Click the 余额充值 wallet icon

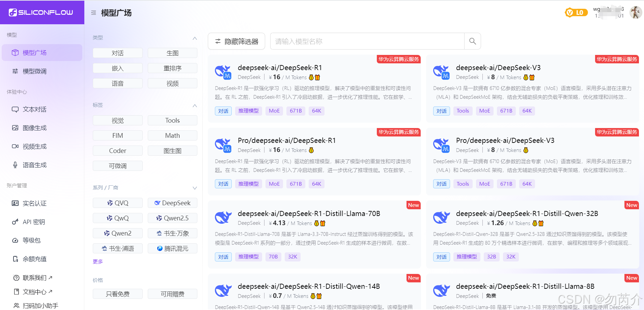tap(15, 259)
